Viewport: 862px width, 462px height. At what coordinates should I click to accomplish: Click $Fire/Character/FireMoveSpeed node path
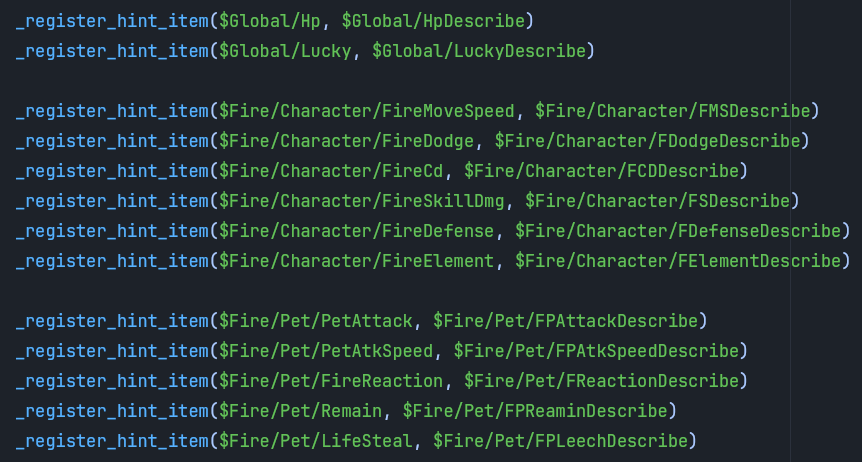click(367, 109)
